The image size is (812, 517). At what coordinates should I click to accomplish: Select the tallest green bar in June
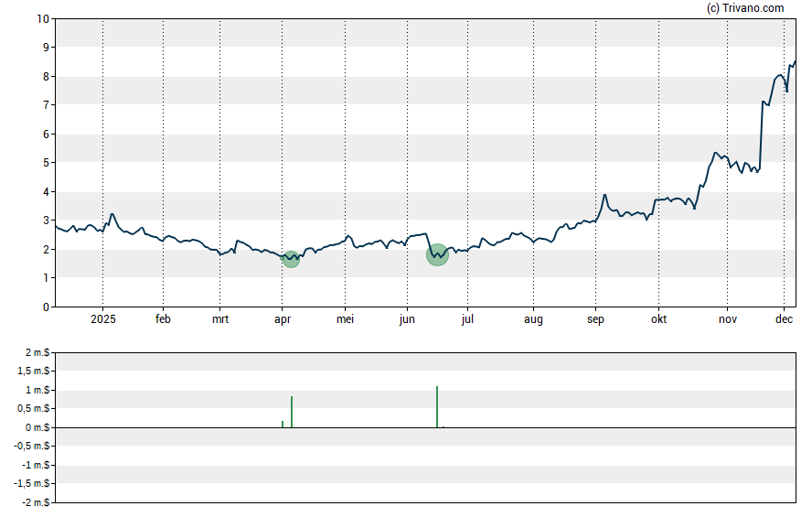(437, 407)
